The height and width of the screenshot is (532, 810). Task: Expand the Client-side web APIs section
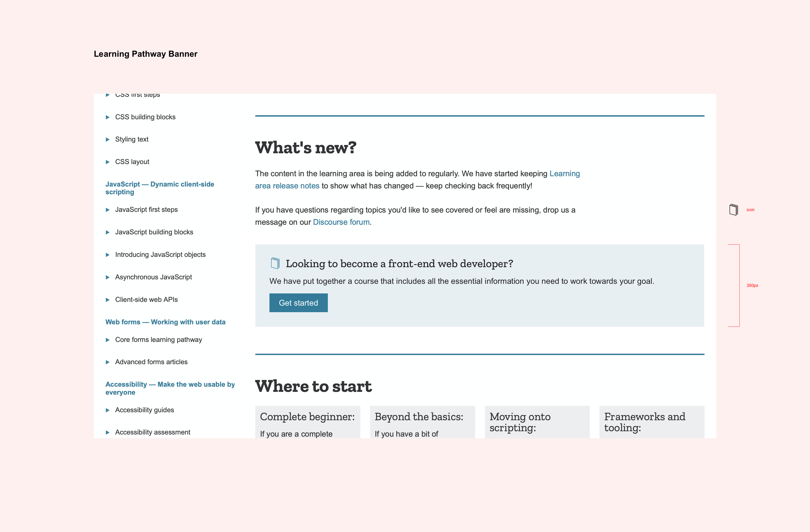point(108,300)
